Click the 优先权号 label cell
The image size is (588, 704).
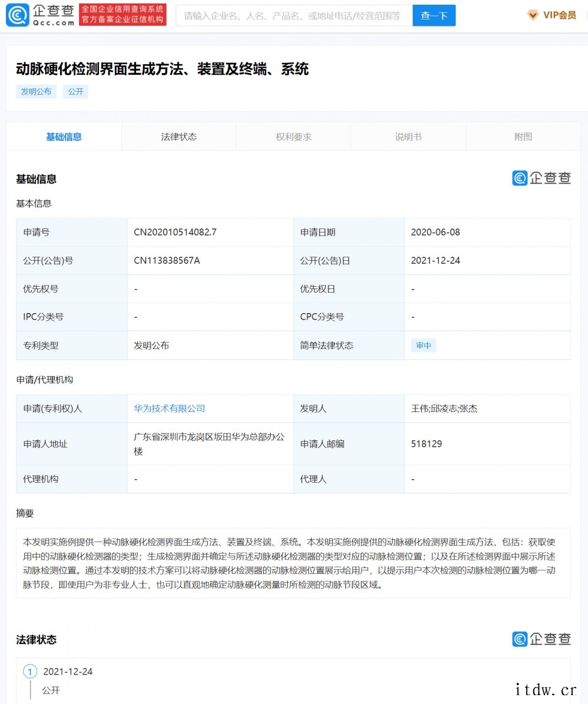tap(72, 288)
